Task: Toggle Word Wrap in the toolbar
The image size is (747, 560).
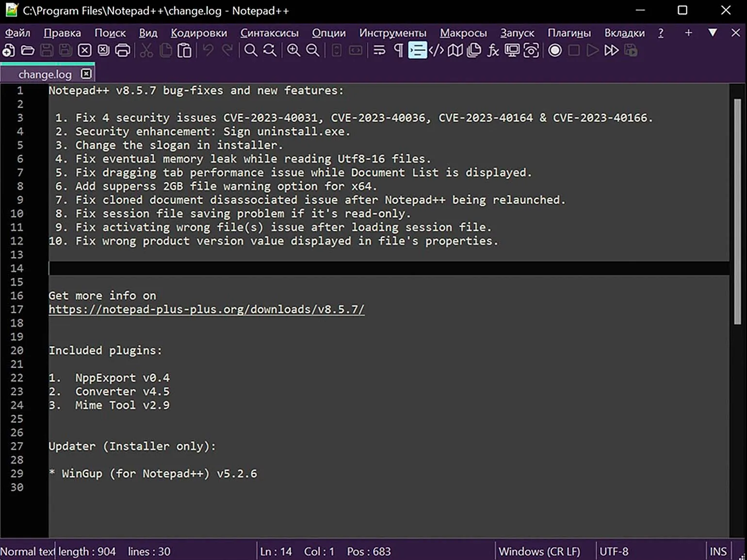Action: (x=379, y=50)
